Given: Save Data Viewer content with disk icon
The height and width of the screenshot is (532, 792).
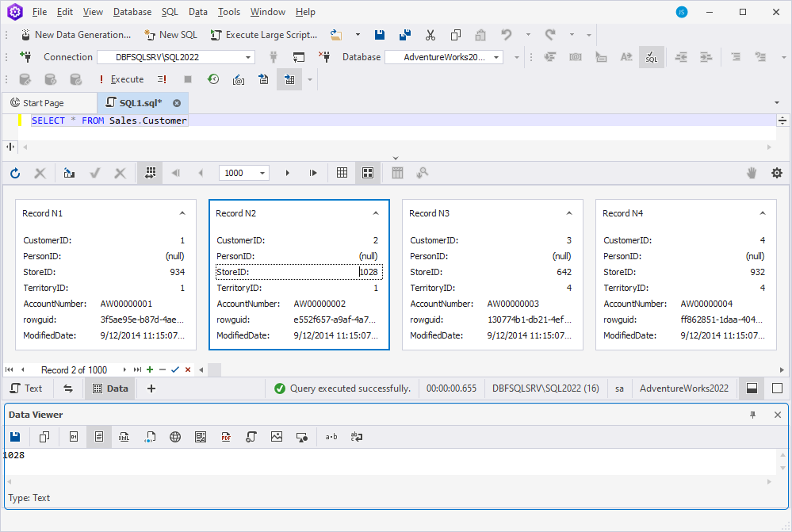Looking at the screenshot, I should 15,437.
